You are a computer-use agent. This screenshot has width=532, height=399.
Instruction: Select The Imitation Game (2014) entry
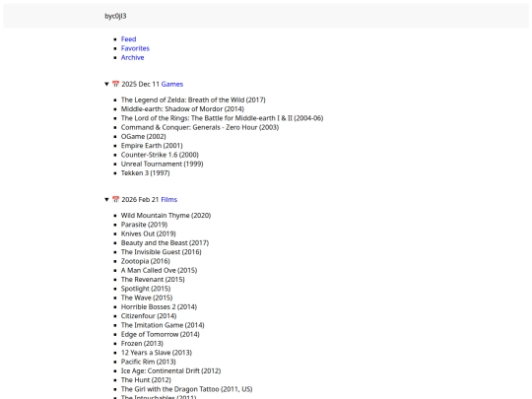point(163,325)
